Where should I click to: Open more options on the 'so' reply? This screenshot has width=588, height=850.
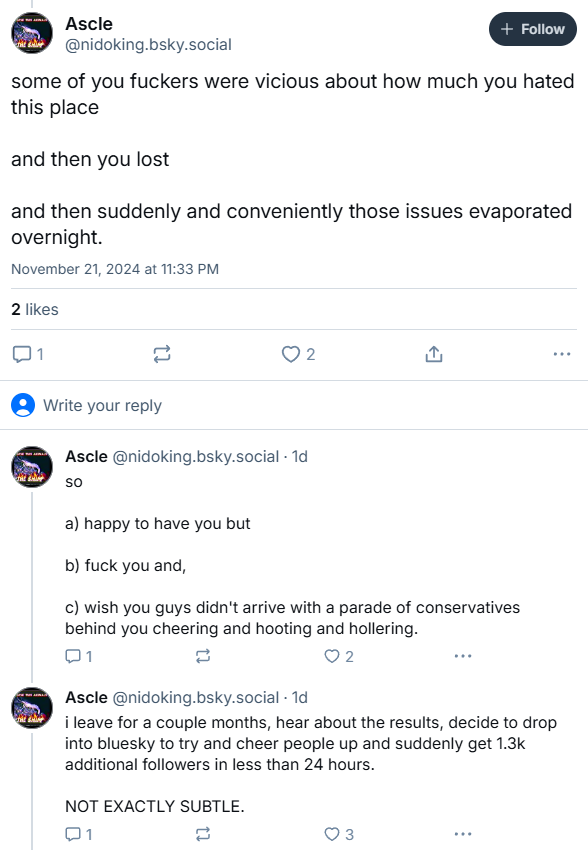click(463, 656)
